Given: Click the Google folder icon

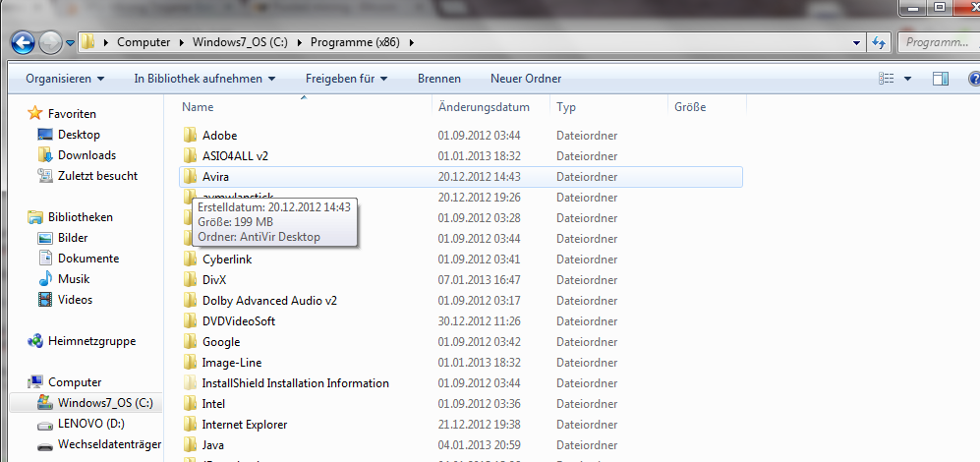Looking at the screenshot, I should (x=190, y=341).
